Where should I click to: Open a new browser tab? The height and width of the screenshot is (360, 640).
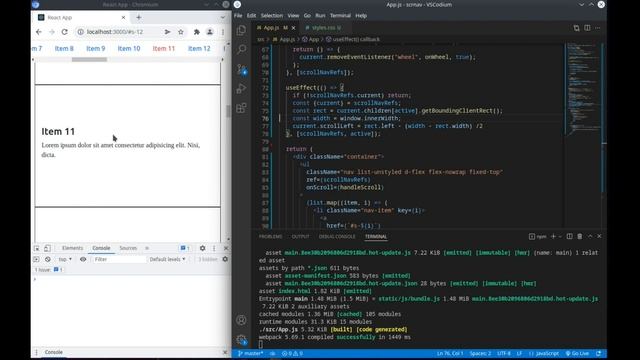pos(139,18)
